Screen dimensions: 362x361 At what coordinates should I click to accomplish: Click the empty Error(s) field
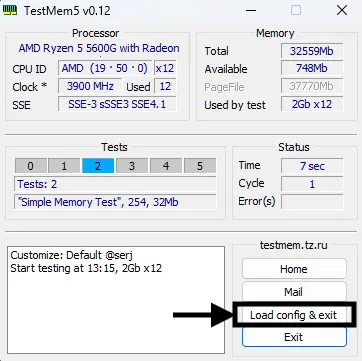(x=312, y=202)
